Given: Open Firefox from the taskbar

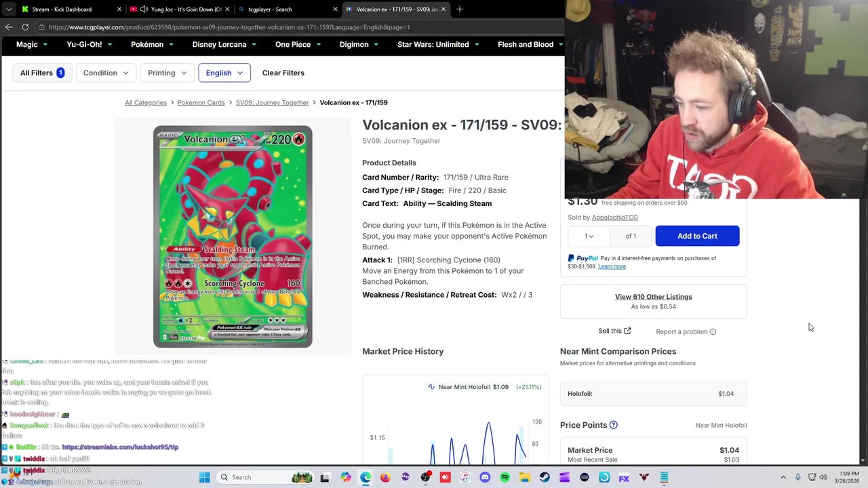Looking at the screenshot, I should 385,477.
